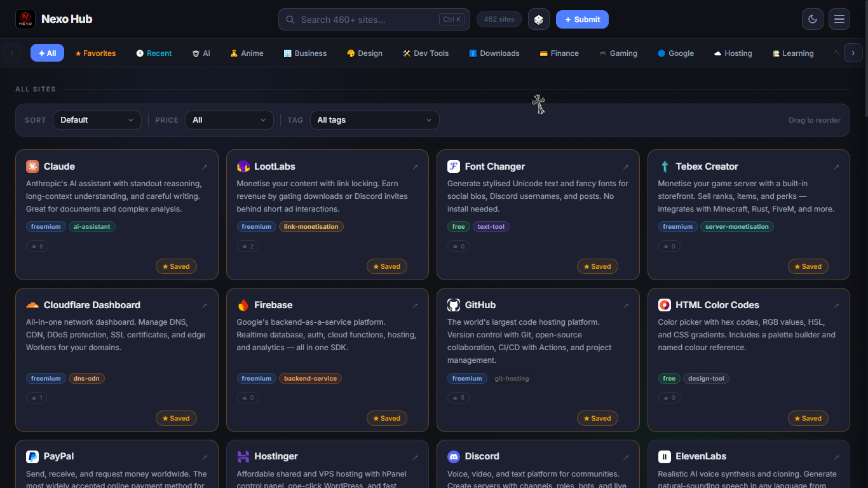Image resolution: width=868 pixels, height=488 pixels.
Task: Click the Discord logo icon
Action: pos(454,456)
